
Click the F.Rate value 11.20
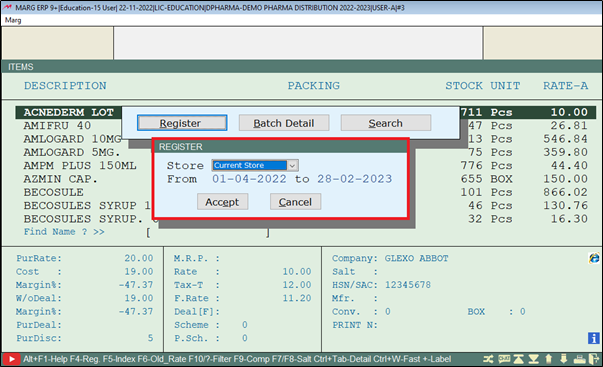(297, 298)
